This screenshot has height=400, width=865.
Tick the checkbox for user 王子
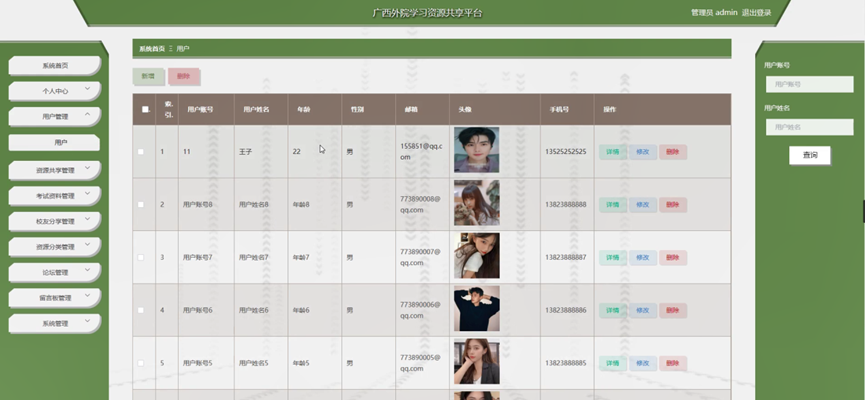pyautogui.click(x=141, y=151)
